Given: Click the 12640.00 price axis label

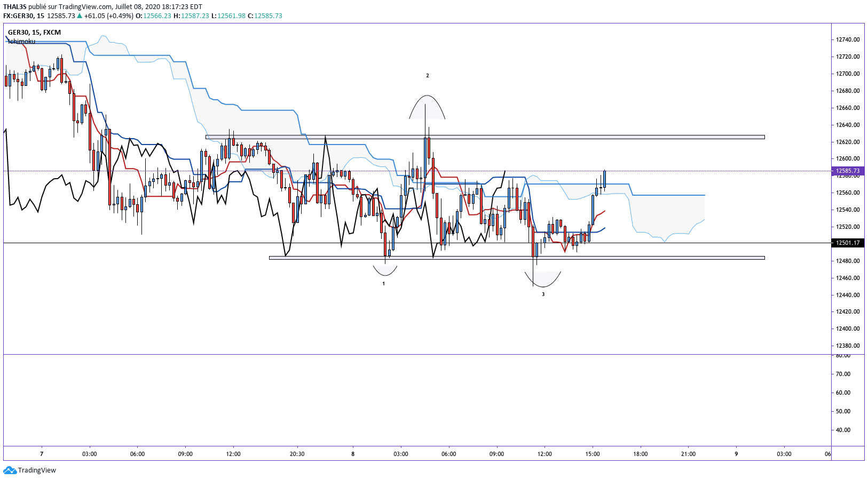Looking at the screenshot, I should pyautogui.click(x=848, y=125).
